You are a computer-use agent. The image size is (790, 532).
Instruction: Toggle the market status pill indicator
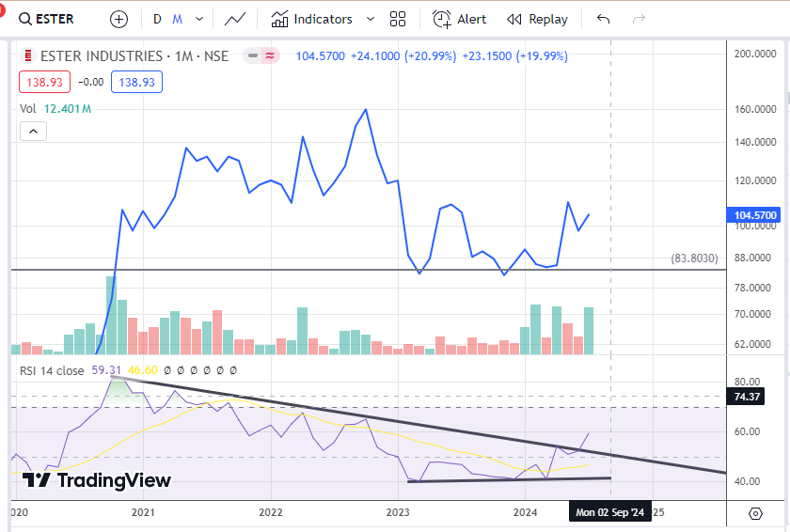tap(261, 55)
